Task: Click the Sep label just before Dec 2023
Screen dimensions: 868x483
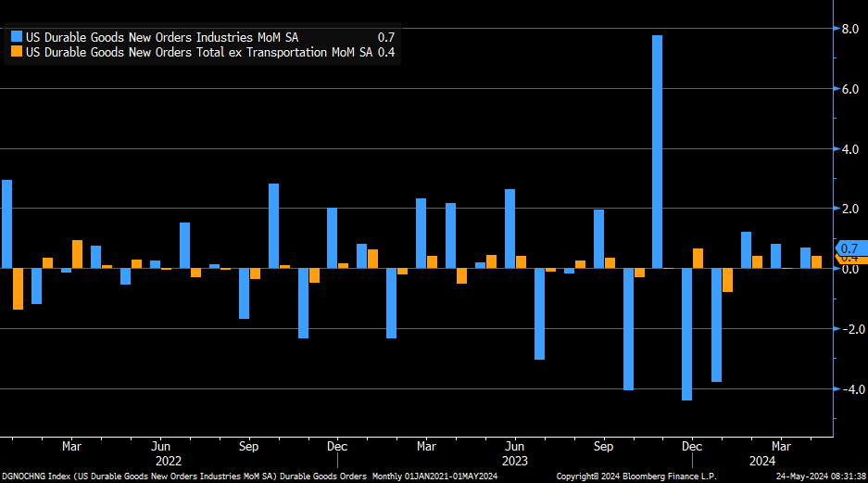Action: [604, 445]
